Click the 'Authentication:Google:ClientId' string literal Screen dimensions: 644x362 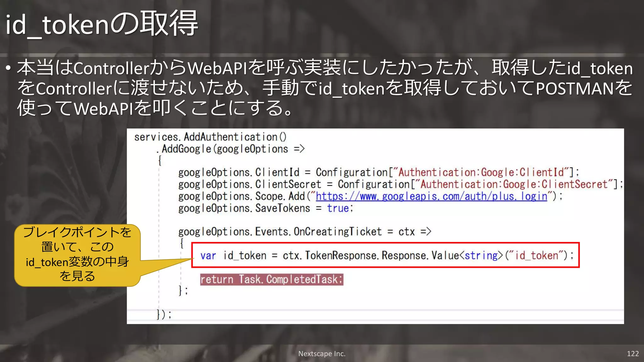(481, 172)
